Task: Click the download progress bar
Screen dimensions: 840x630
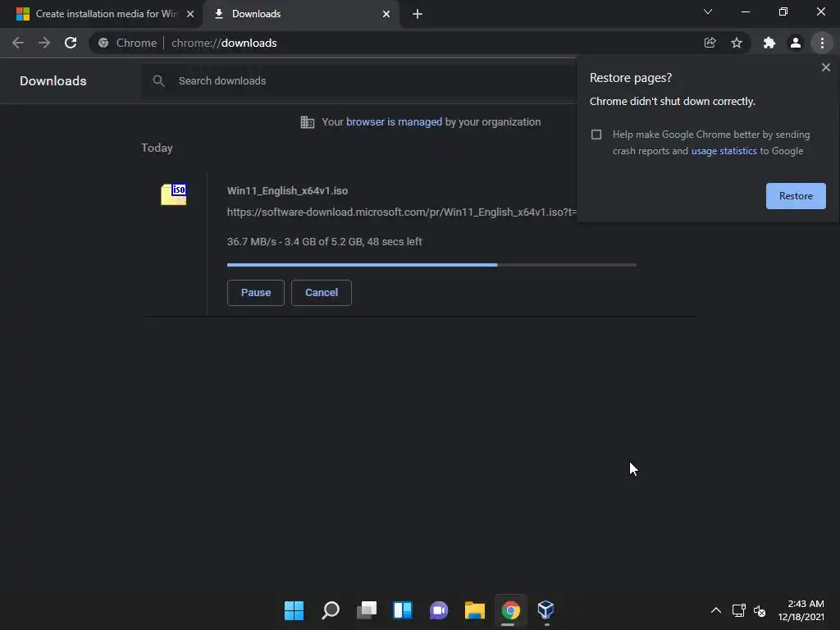Action: (x=431, y=265)
